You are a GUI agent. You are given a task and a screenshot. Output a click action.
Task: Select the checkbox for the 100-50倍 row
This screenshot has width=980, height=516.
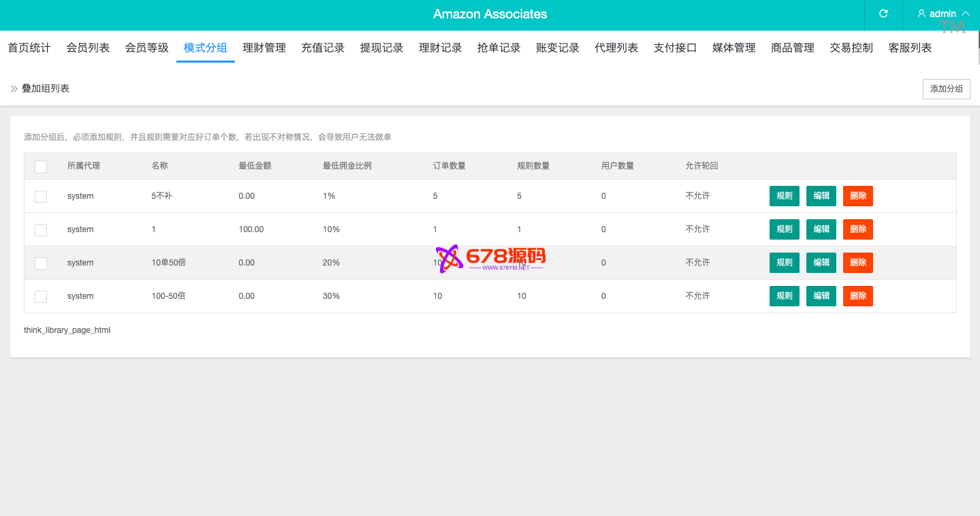pyautogui.click(x=41, y=296)
